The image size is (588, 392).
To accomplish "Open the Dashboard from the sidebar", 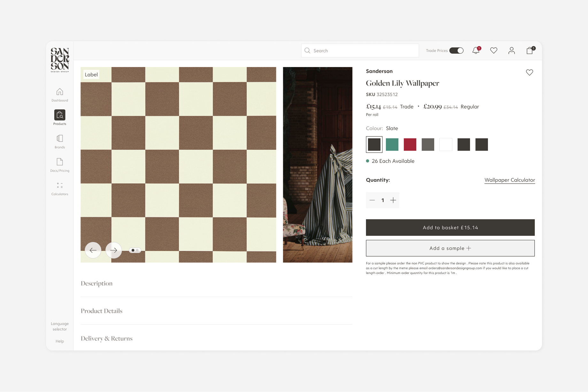I will (60, 95).
